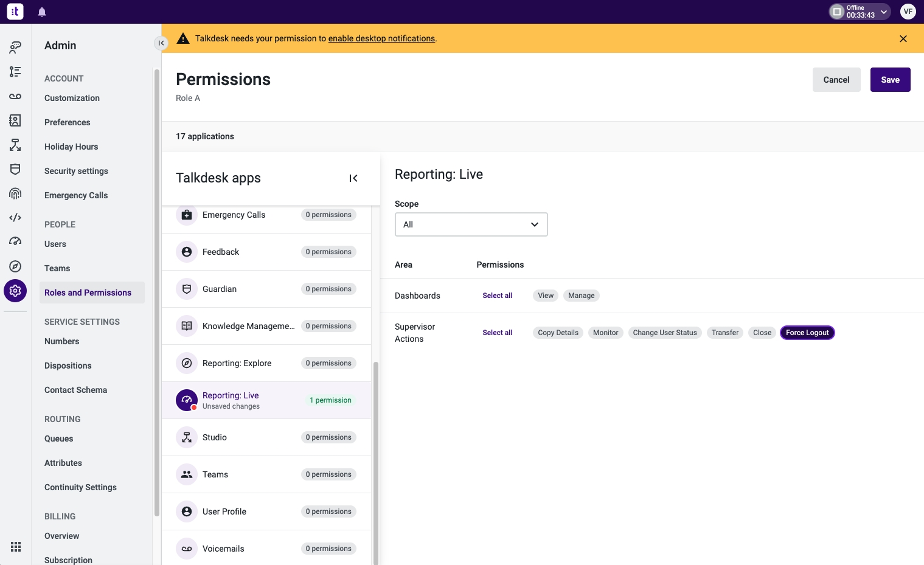Open the Guardian shield icon in left rail
The image size is (924, 565).
coord(15,169)
